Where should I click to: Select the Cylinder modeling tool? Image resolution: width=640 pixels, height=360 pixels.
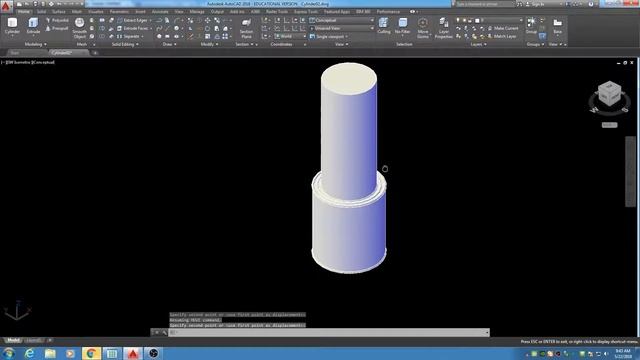click(x=12, y=27)
